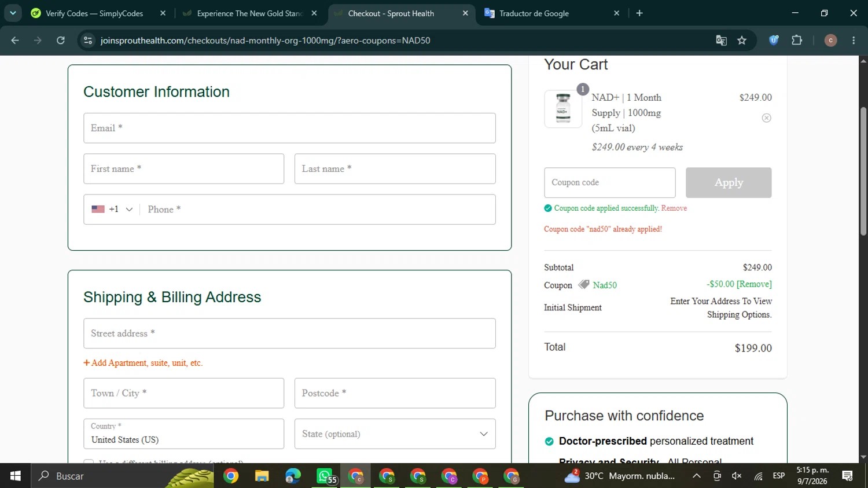Open WhatsApp from the taskbar
Image resolution: width=868 pixels, height=488 pixels.
pos(325,476)
